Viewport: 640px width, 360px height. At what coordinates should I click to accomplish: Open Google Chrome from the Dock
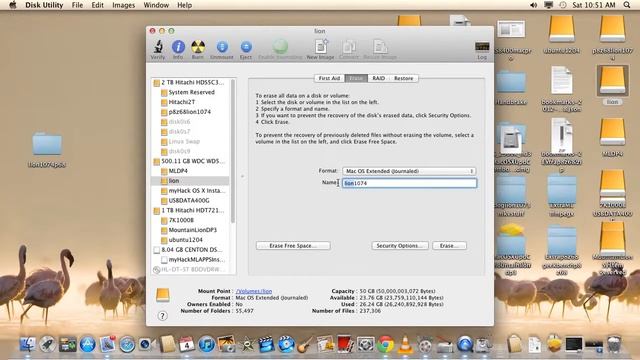coord(385,344)
